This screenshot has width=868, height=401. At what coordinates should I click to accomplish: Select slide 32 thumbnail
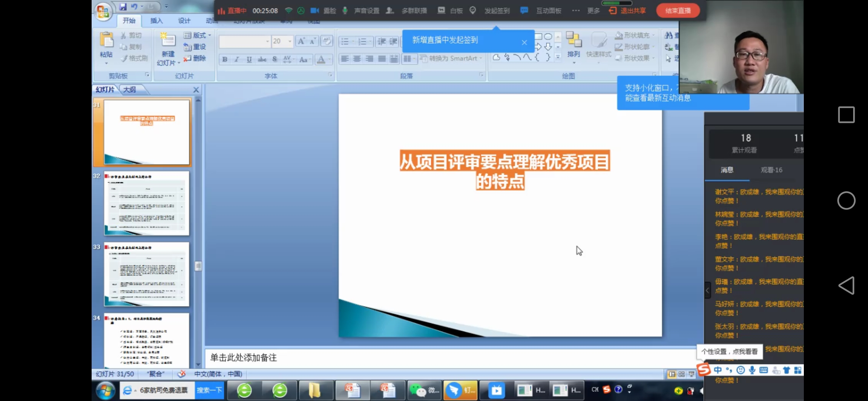click(x=147, y=203)
